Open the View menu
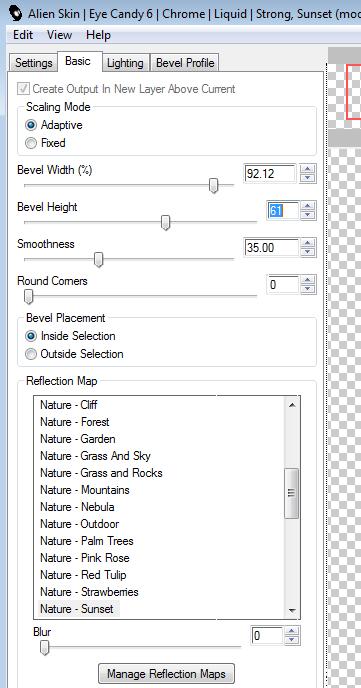361x688 pixels. 59,35
